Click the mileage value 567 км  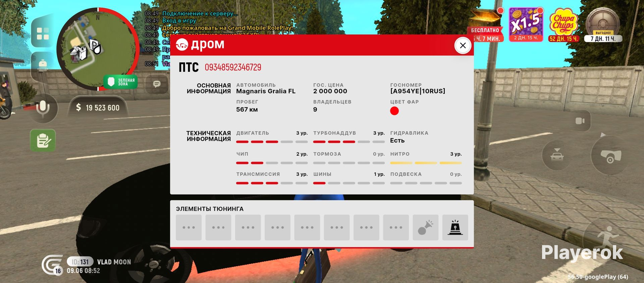pos(247,109)
